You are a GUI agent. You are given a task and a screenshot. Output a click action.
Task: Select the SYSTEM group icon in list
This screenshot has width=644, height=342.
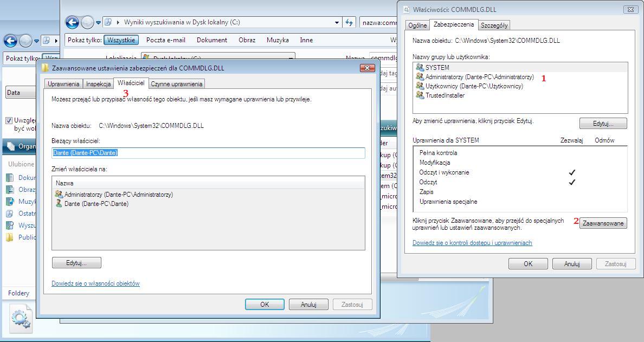click(420, 68)
